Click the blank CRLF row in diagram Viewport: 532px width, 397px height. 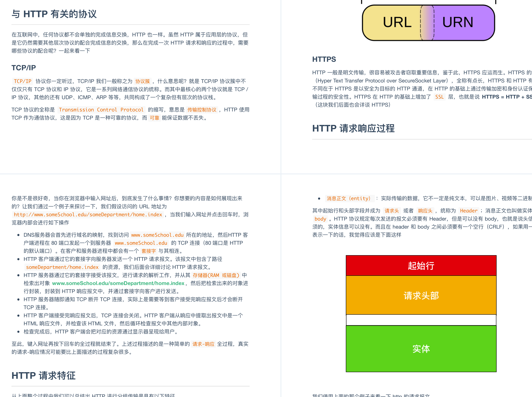pyautogui.click(x=421, y=320)
